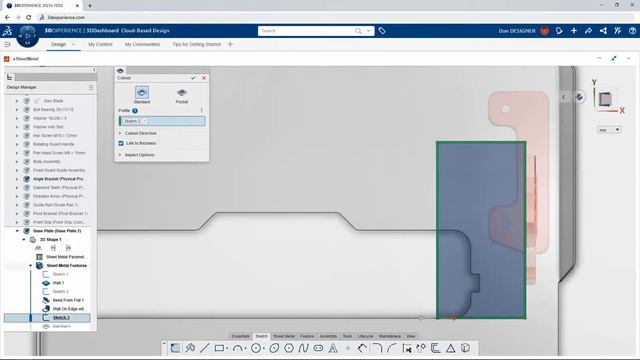
Task: Select the Arc sketch tool
Action: coord(237,348)
